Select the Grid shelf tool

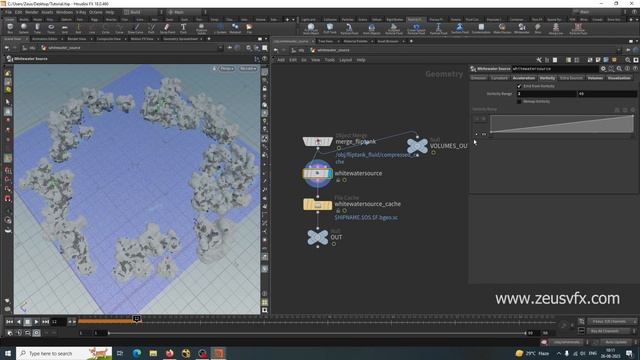(64, 28)
